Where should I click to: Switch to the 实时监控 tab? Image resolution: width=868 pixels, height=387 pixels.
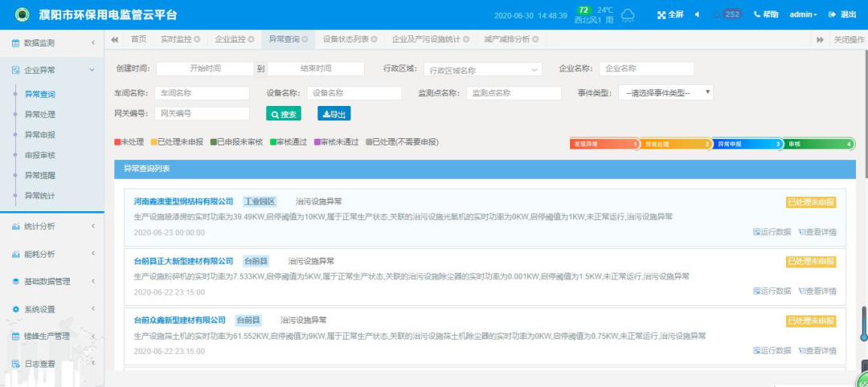coord(176,39)
